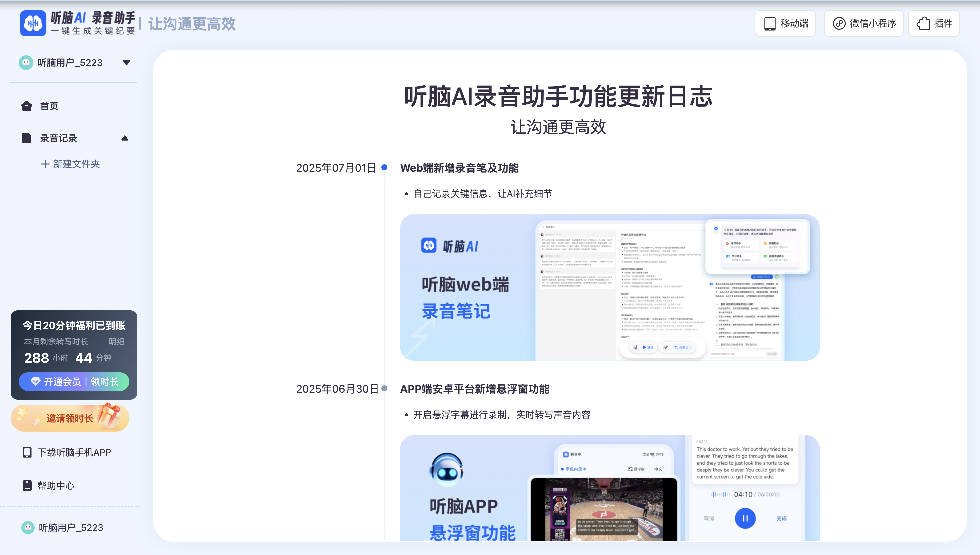
Task: Click 开通会员 | 领时长 button
Action: tap(74, 381)
